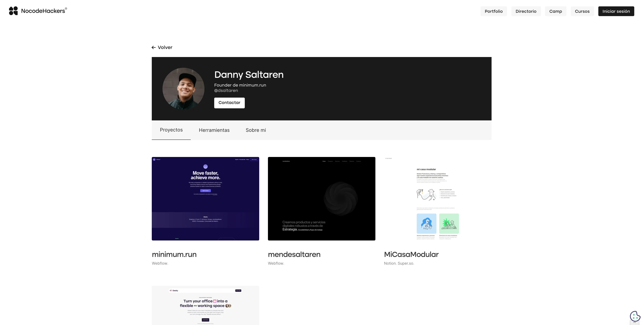644x325 pixels.
Task: Select the Proyectos tab
Action: [x=171, y=130]
